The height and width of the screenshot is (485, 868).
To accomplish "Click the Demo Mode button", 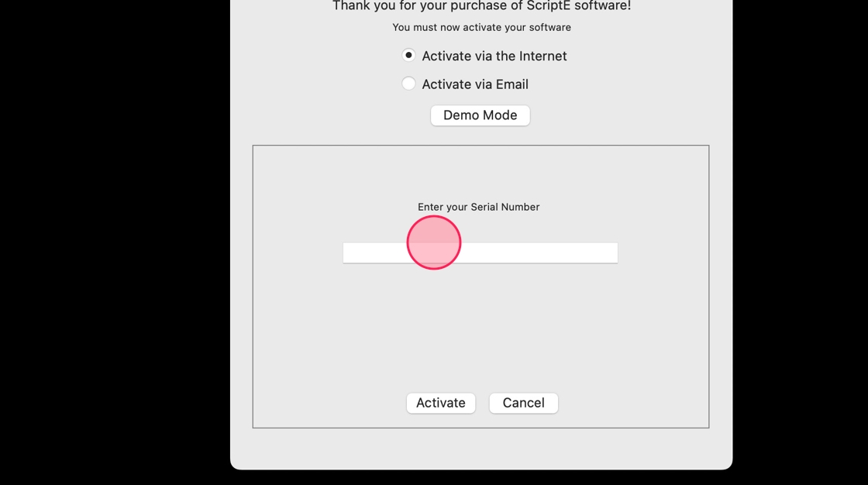I will (x=480, y=115).
